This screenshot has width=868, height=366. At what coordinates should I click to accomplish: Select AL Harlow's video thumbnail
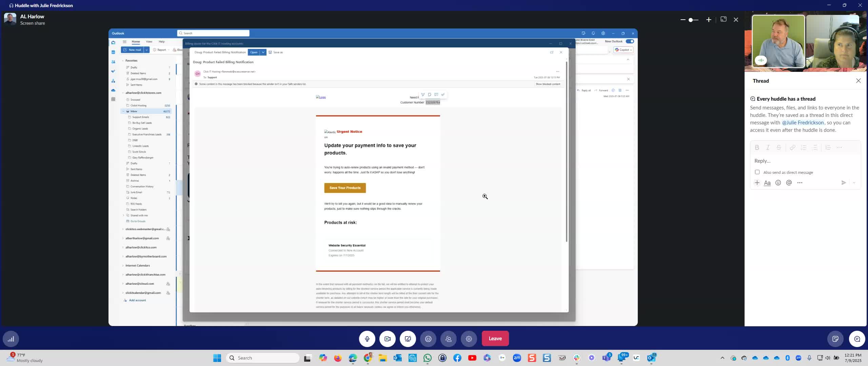click(778, 42)
